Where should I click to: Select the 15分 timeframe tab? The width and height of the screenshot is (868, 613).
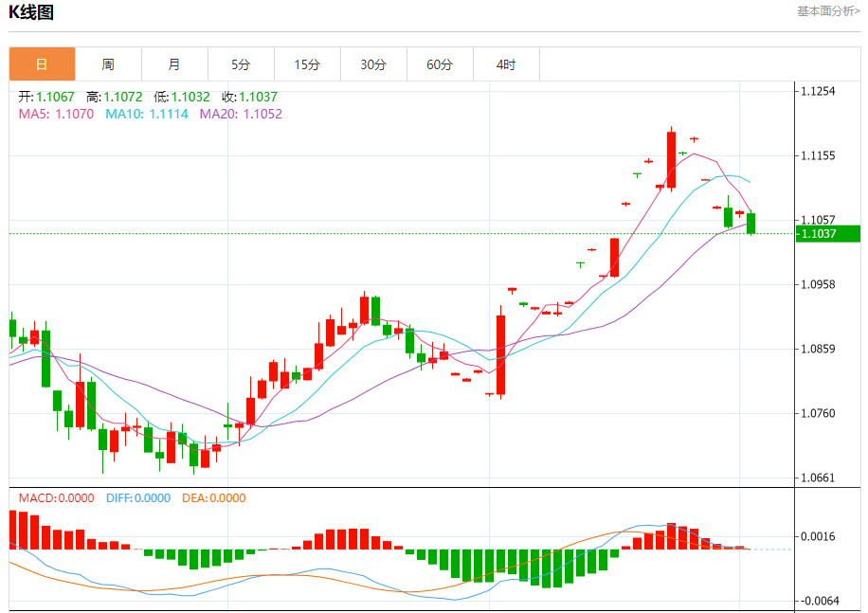pyautogui.click(x=307, y=64)
